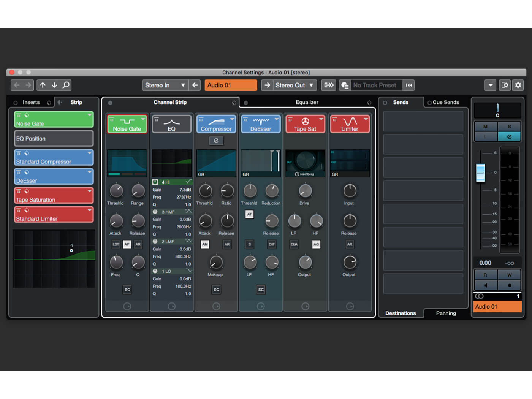
Task: Click the output chain icon beside Stereo Out
Action: (329, 85)
